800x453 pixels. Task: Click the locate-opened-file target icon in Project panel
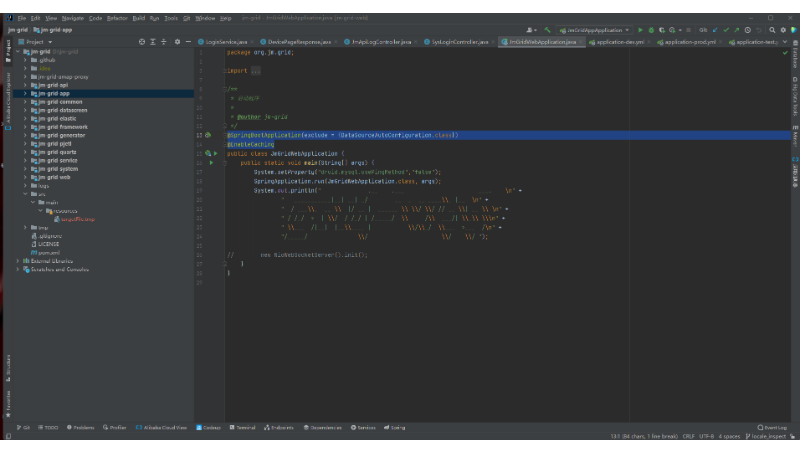click(142, 42)
